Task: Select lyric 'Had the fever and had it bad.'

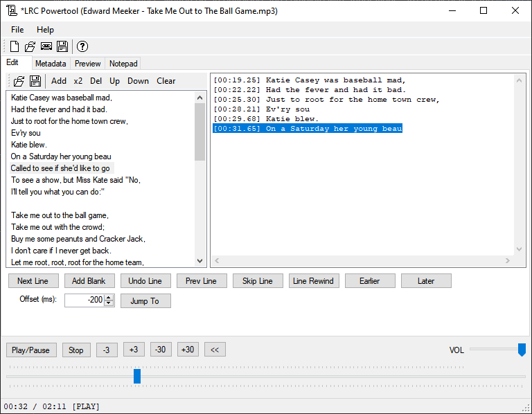Action: pyautogui.click(x=59, y=109)
